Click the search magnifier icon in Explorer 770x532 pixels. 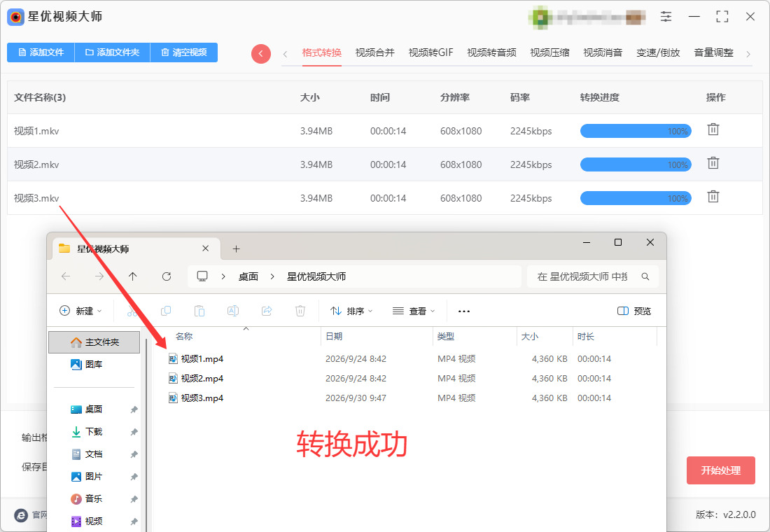(x=645, y=277)
